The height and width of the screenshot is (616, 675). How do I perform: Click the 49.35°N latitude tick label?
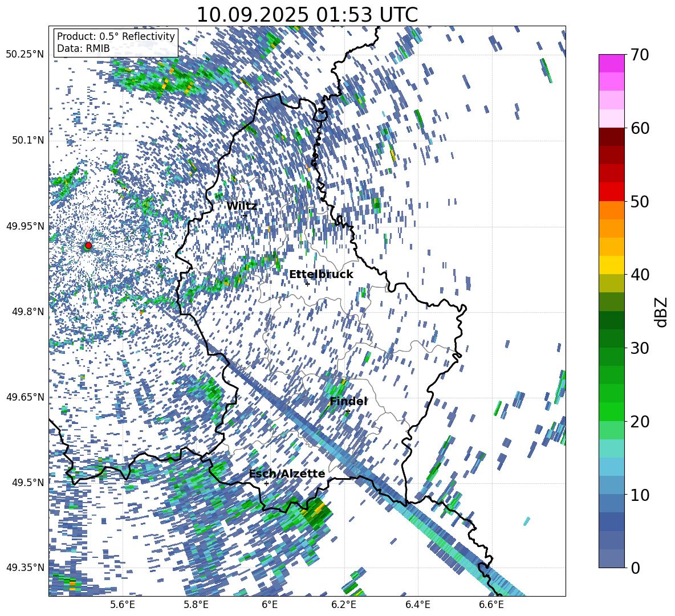(25, 568)
